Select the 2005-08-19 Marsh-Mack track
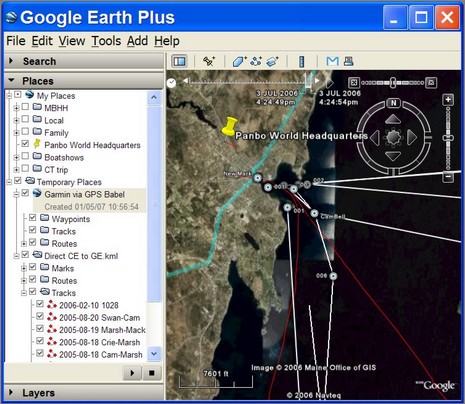The height and width of the screenshot is (404, 465). [x=102, y=330]
